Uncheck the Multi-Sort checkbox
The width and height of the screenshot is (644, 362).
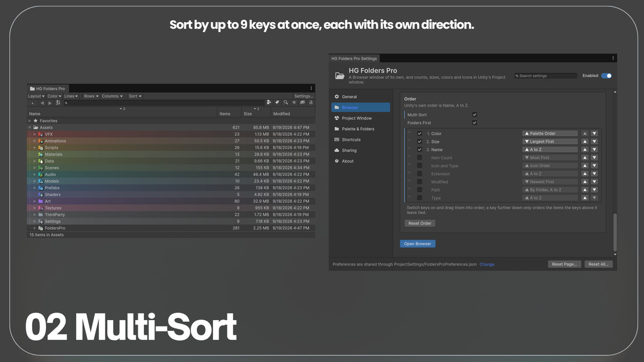(474, 114)
